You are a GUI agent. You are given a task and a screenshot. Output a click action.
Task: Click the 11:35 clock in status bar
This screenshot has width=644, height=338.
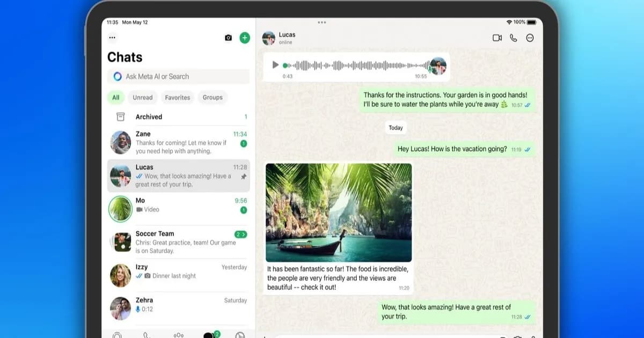pyautogui.click(x=112, y=22)
